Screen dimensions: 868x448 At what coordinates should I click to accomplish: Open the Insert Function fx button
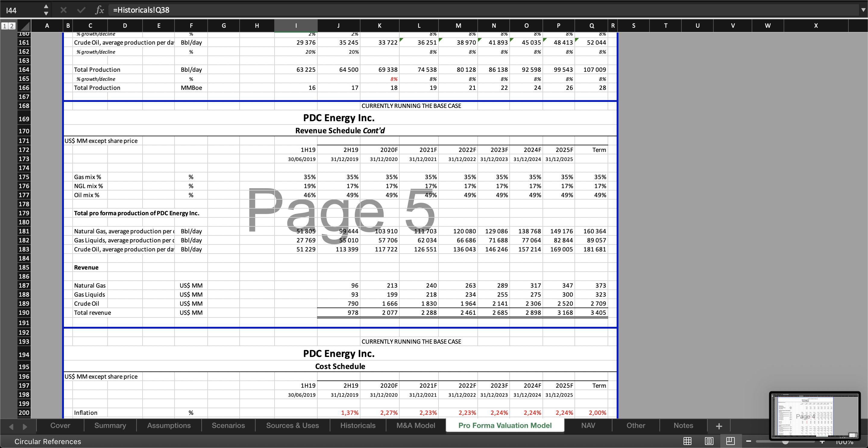(x=99, y=10)
